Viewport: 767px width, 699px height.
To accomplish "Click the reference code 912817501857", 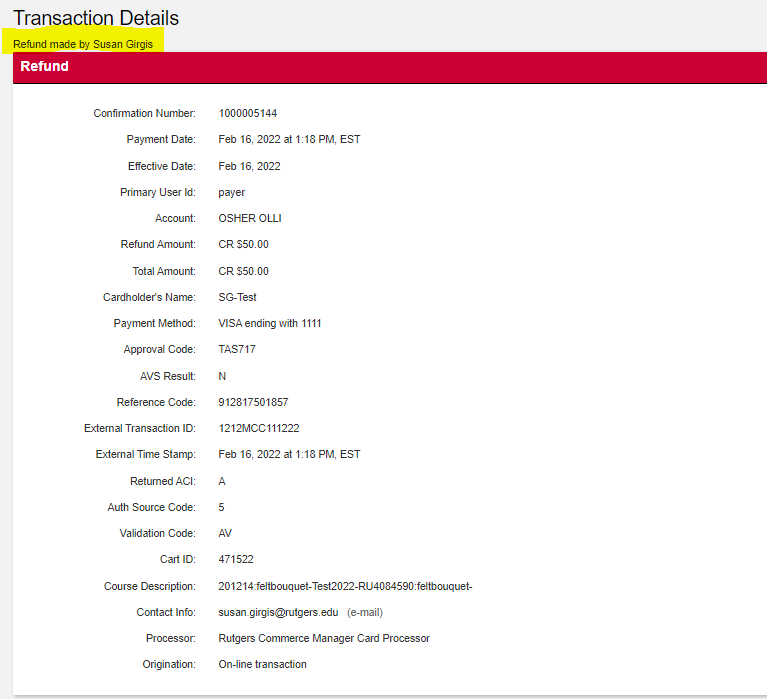I will tap(252, 402).
